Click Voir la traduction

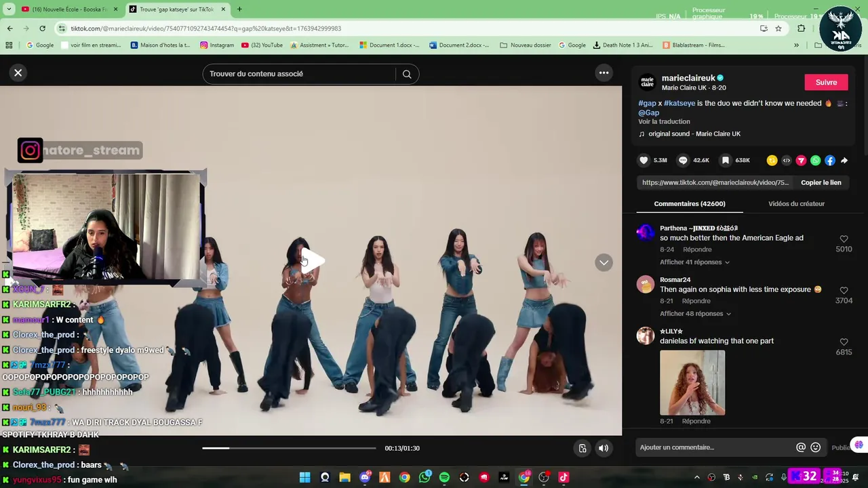coord(664,121)
